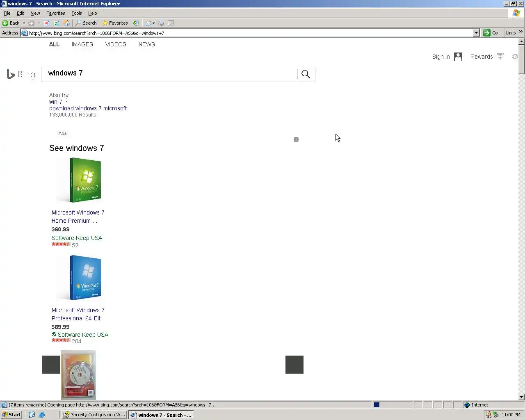This screenshot has width=525, height=420.
Task: Click the vertical scrollbar down arrow
Action: tap(521, 397)
